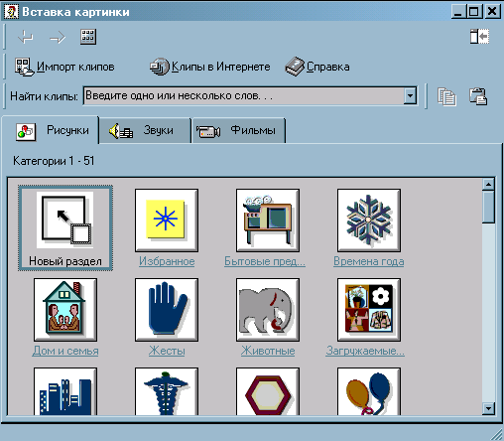
Task: Click the scrollbar down arrow
Action: (488, 408)
